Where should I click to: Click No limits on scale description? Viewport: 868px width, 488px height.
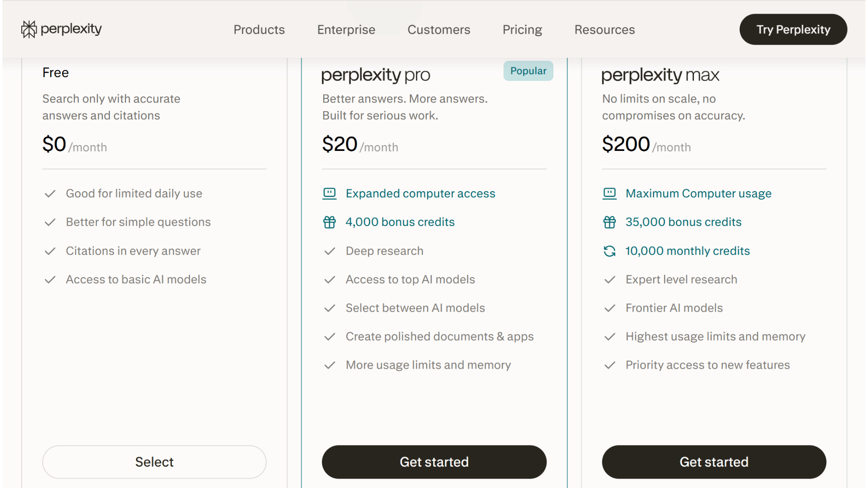click(674, 107)
